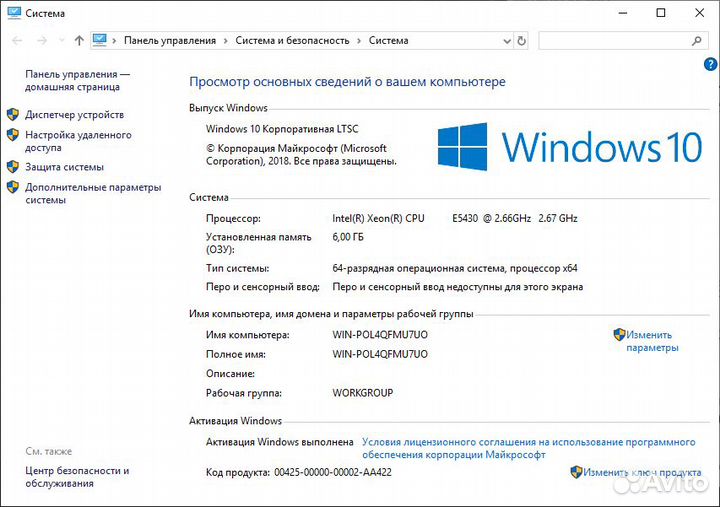Screen dimensions: 720x507
Task: Go up one level with Up arrow
Action: pos(79,41)
